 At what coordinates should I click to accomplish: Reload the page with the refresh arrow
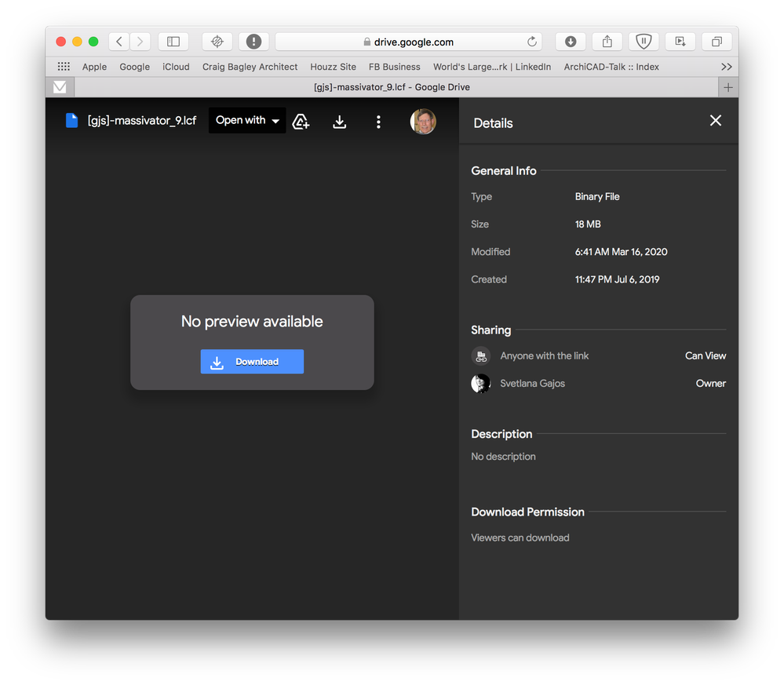coord(532,42)
